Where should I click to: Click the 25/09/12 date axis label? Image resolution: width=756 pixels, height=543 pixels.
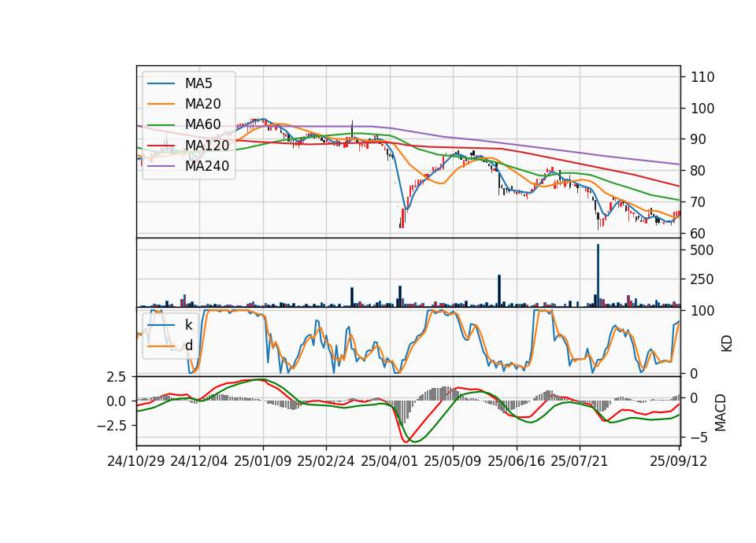pos(679,461)
